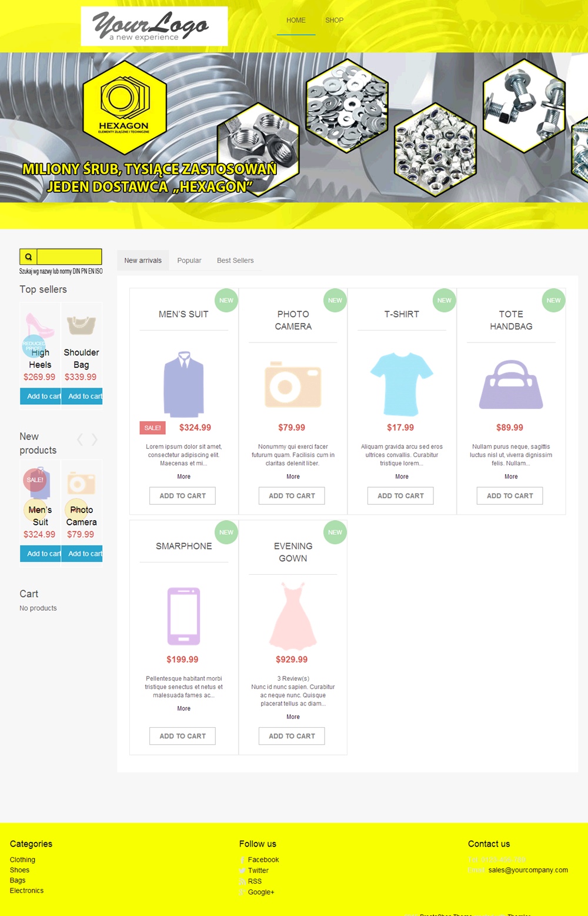Click More link under Photo Camera
The width and height of the screenshot is (588, 916).
tap(293, 477)
